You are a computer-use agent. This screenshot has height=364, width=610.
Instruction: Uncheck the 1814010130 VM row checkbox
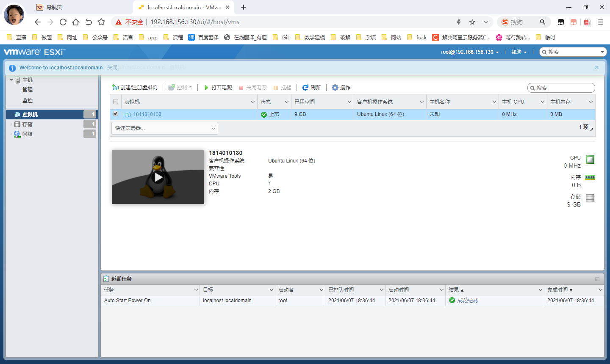tap(116, 114)
